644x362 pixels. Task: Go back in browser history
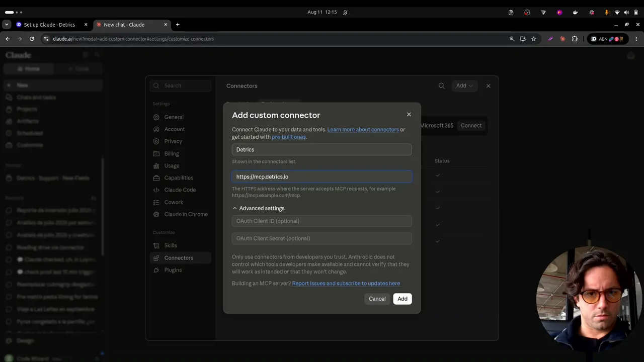8,39
